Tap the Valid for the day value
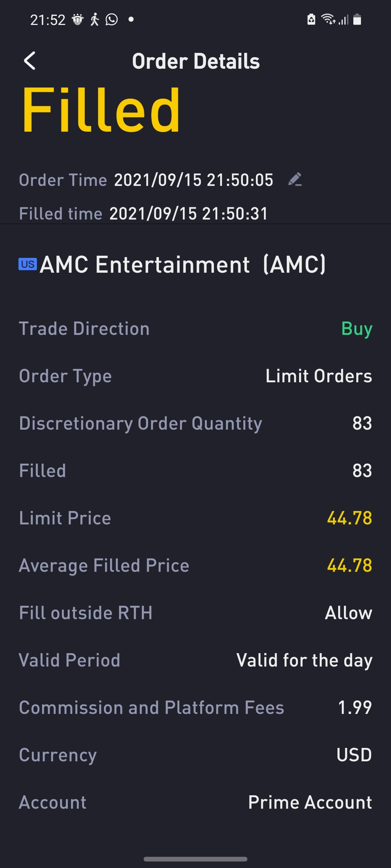The width and height of the screenshot is (391, 868). coord(304,660)
